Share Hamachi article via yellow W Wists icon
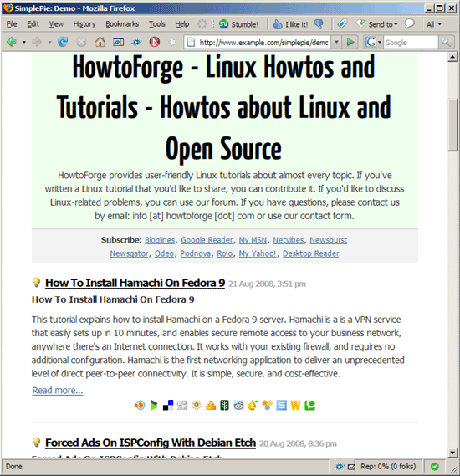 pos(295,405)
